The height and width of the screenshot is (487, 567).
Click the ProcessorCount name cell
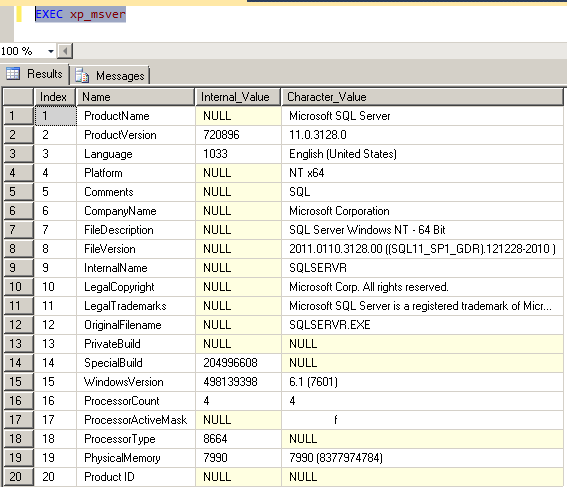(x=136, y=401)
